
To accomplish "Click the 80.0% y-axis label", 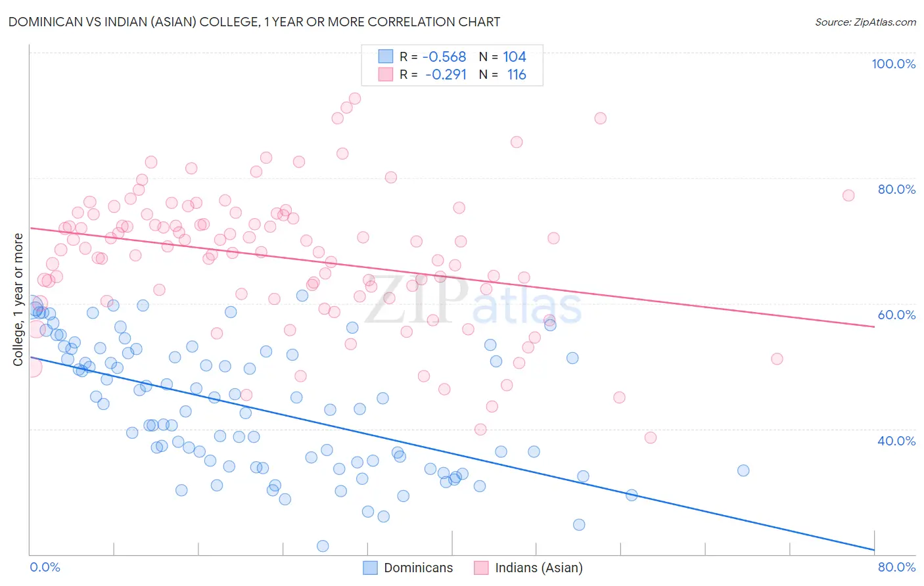I will pos(896,189).
